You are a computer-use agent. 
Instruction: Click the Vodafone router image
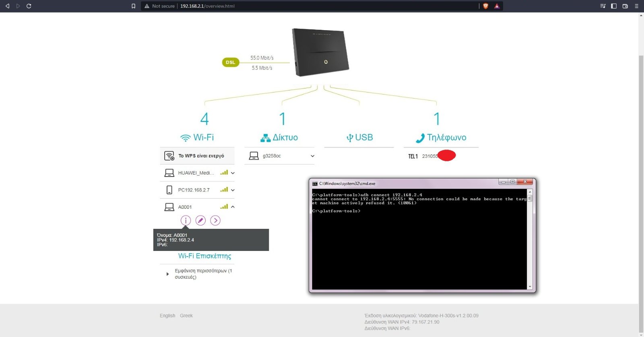(x=320, y=52)
